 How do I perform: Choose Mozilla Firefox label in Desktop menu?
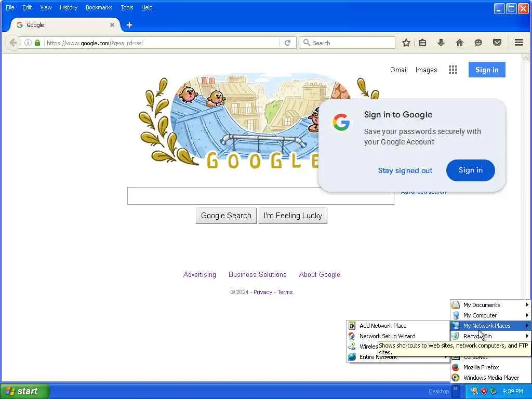[x=481, y=367]
